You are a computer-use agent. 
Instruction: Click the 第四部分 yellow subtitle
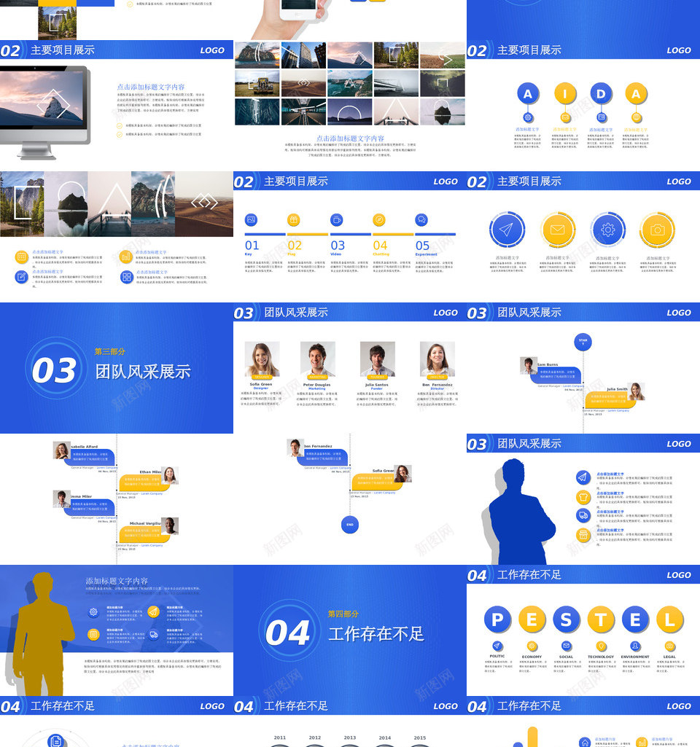point(343,614)
